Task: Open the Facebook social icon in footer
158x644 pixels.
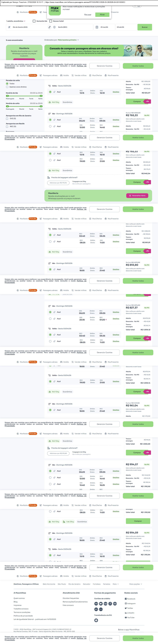Action: pos(126,599)
